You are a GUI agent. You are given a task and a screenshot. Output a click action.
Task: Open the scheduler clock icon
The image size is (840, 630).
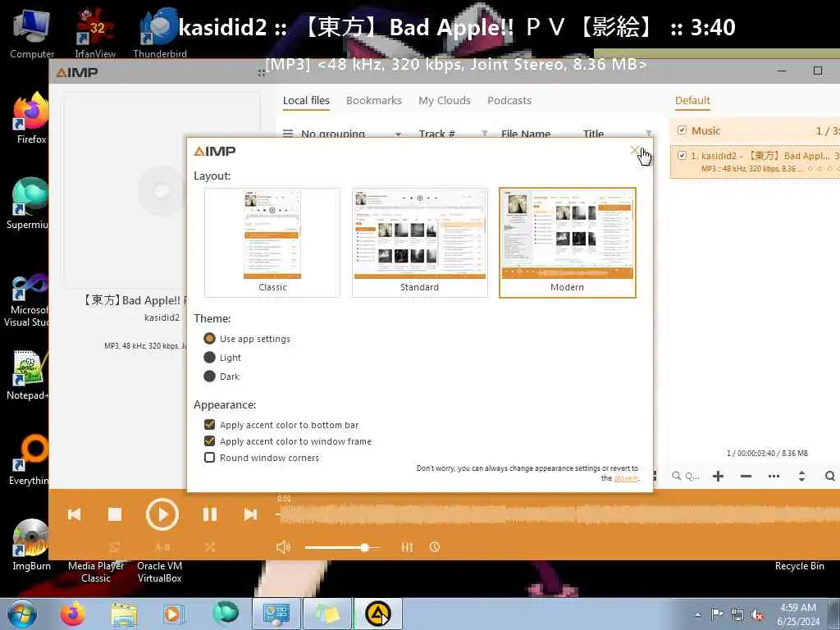(x=435, y=547)
